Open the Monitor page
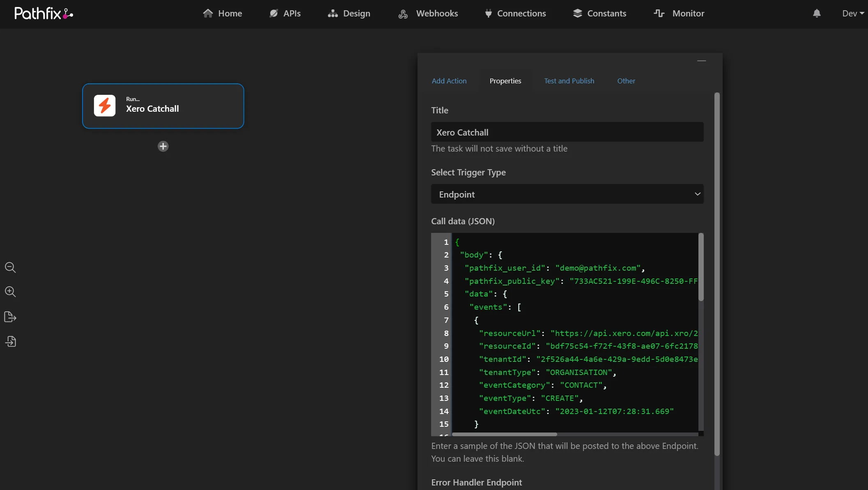The width and height of the screenshot is (868, 490). click(679, 14)
